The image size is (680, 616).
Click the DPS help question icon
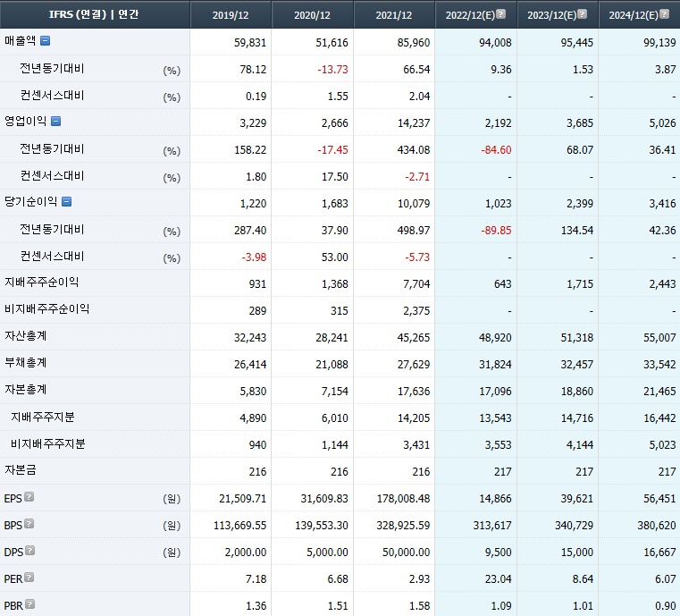pos(29,551)
